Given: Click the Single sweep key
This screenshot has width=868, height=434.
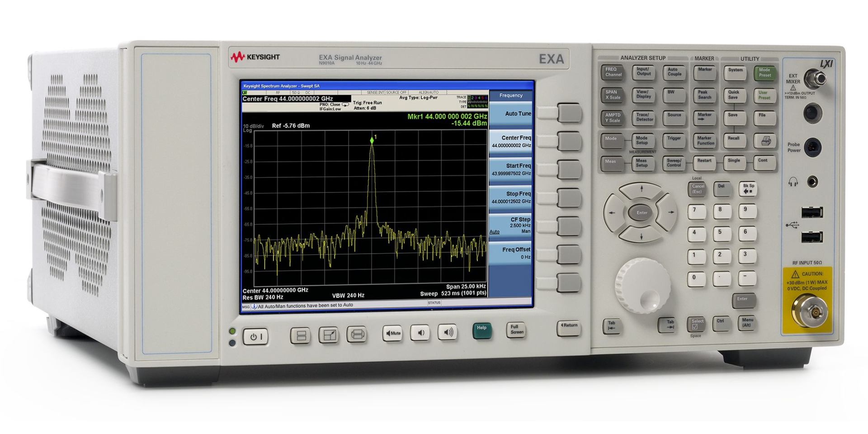Looking at the screenshot, I should point(734,163).
